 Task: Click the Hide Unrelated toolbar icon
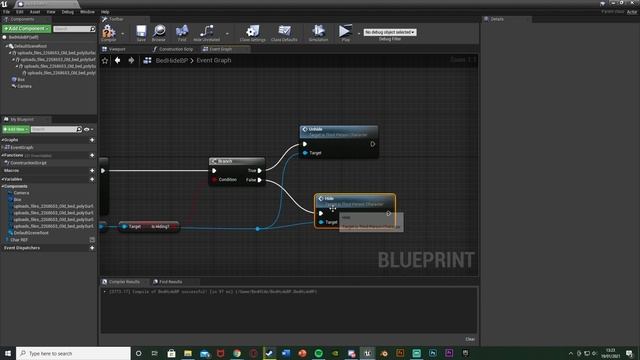click(x=207, y=33)
